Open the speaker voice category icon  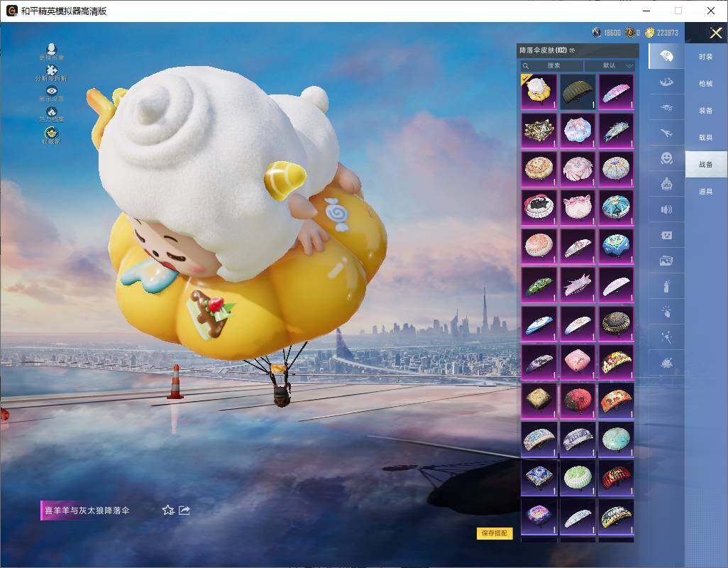[x=666, y=209]
